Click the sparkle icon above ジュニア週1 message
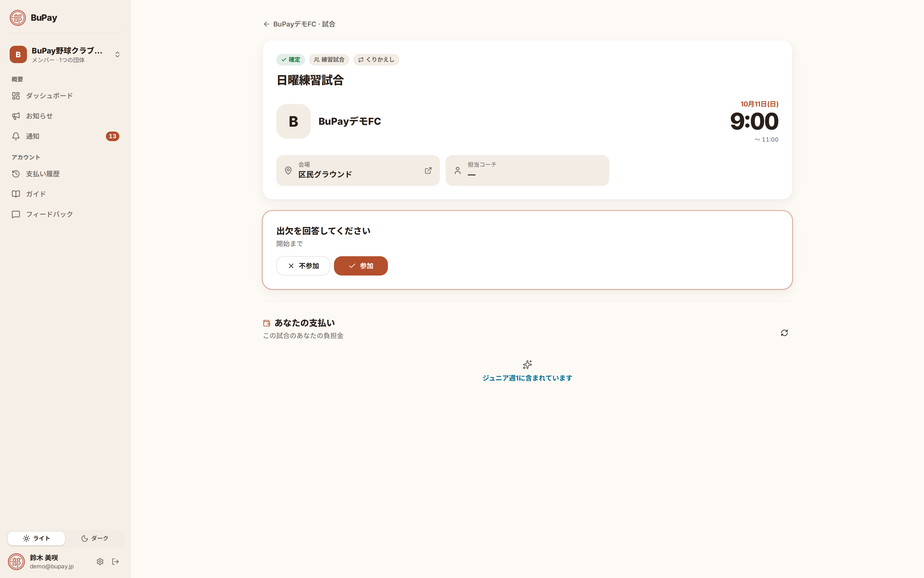This screenshot has width=924, height=578. coord(527,364)
